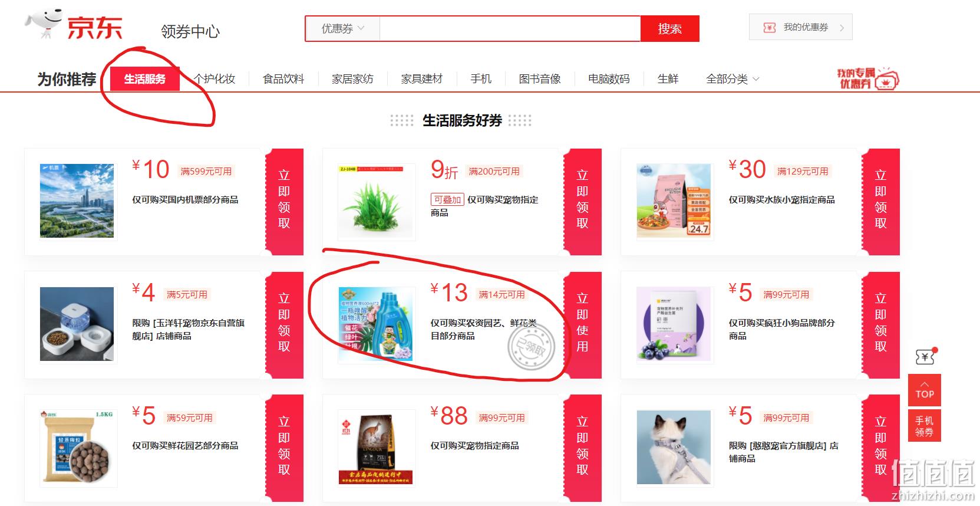The image size is (980, 506).
Task: Click the coupon icon beside 我的优惠券
Action: click(769, 28)
